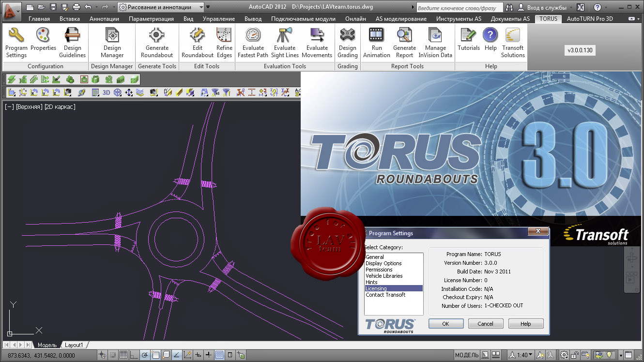Toggle the toolbar lock icon in status bar
Screen dimensions: 644x362
click(x=574, y=355)
